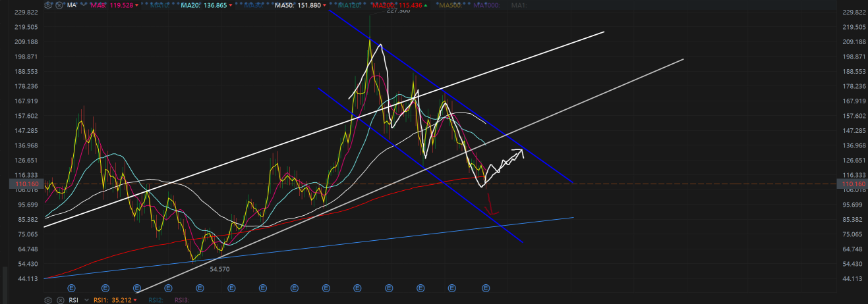Toggle the dimmed MA500 line label

451,5
